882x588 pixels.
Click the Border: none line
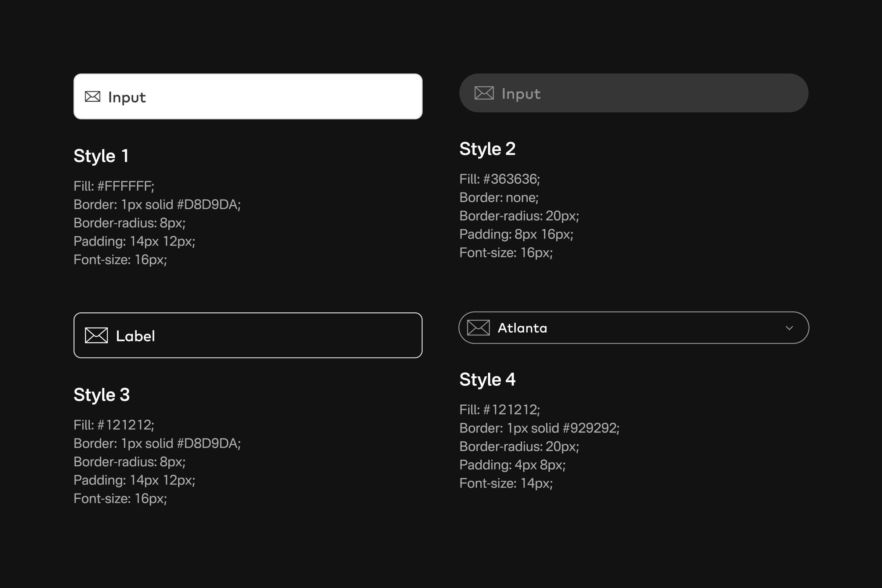[x=498, y=197]
